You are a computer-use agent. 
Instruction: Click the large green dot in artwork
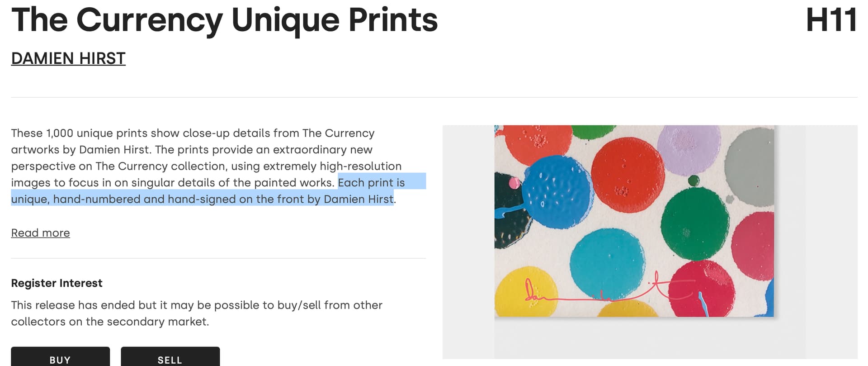pos(694,223)
